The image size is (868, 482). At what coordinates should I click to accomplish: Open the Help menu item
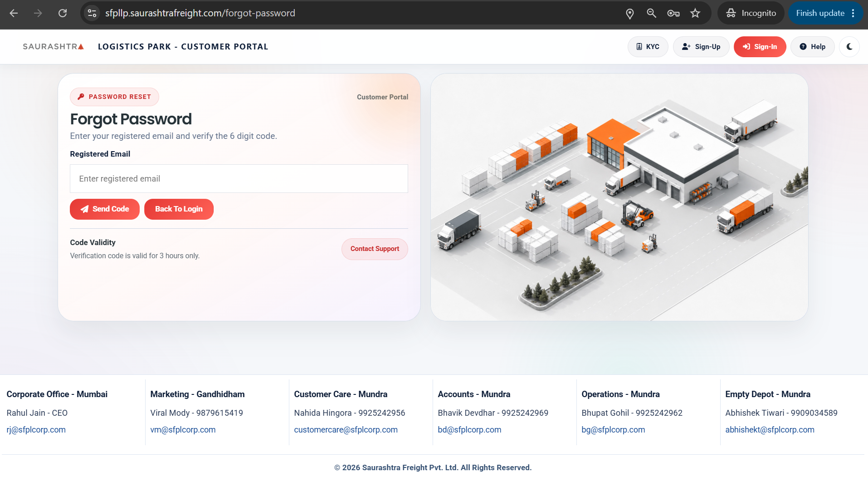click(x=812, y=47)
